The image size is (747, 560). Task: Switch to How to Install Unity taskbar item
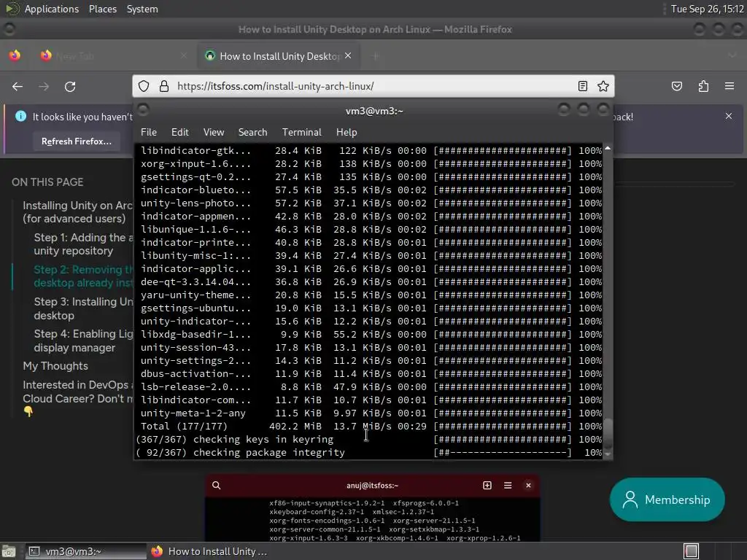tap(209, 551)
